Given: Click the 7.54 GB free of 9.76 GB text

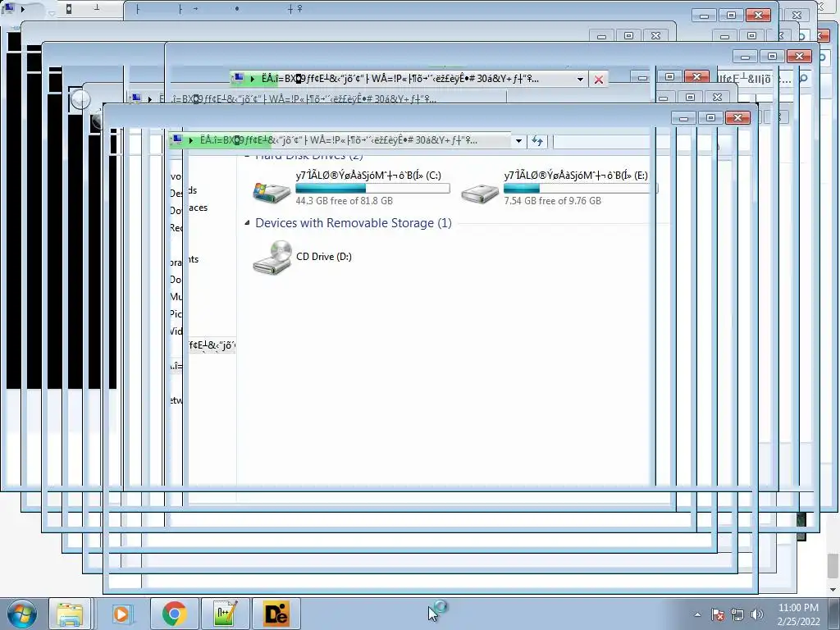Looking at the screenshot, I should click(552, 201).
